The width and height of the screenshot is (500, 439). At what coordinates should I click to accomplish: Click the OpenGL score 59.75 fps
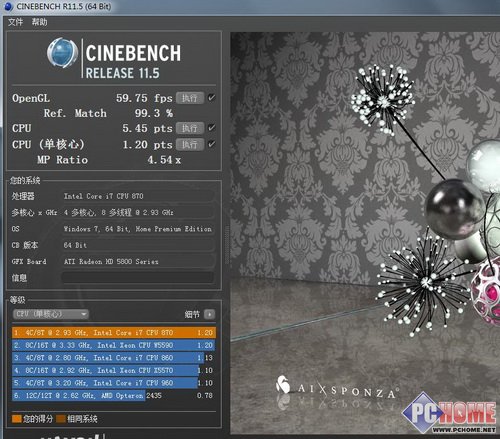[144, 98]
